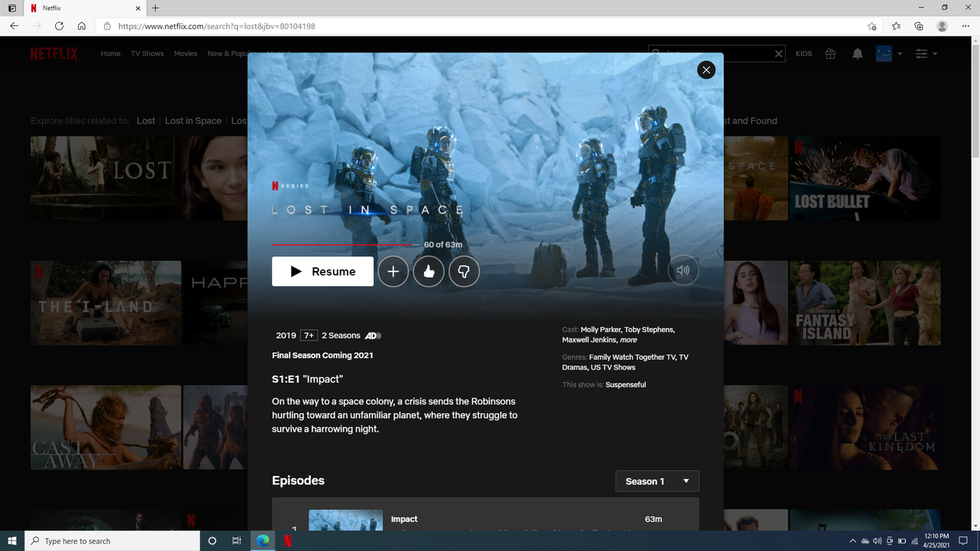This screenshot has width=980, height=551.
Task: Open the TV Shows menu item
Action: point(147,54)
